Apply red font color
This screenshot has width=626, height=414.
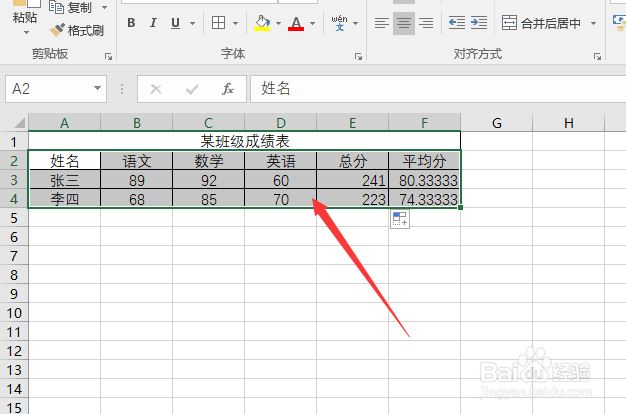[296, 23]
